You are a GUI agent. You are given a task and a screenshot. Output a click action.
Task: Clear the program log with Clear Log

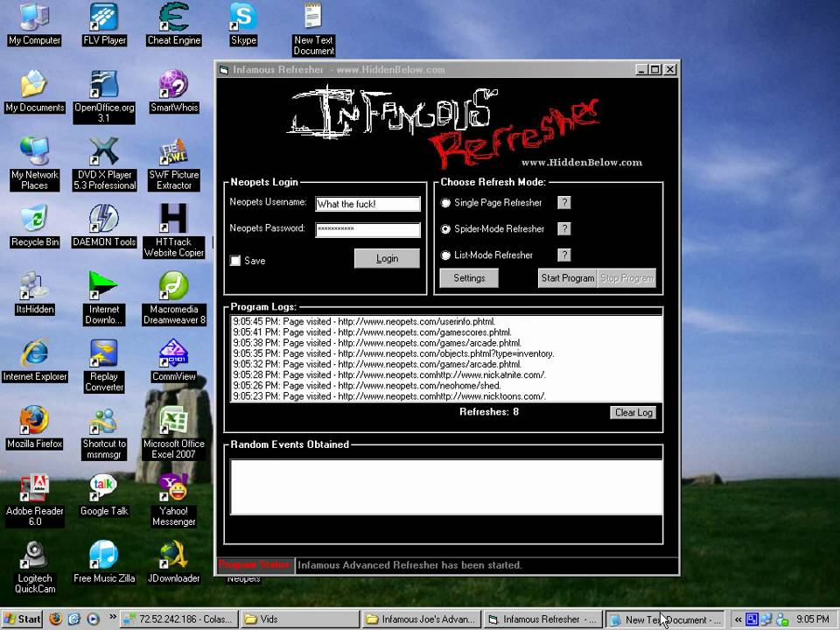[x=633, y=412]
